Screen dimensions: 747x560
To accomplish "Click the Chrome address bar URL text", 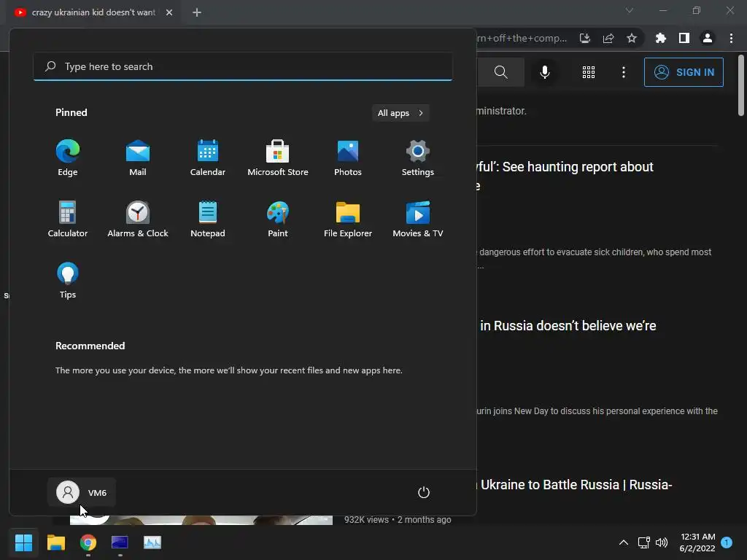I will click(x=522, y=38).
